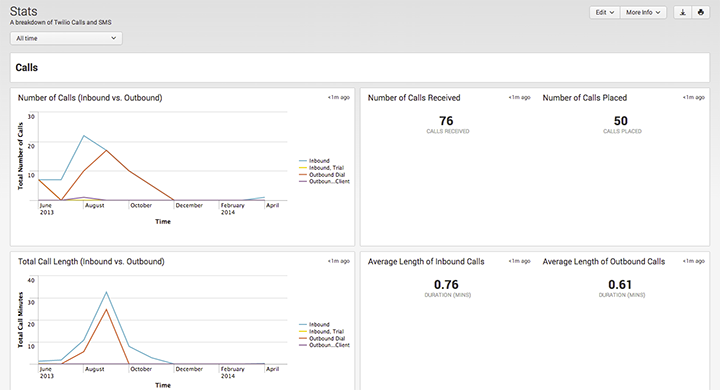Click Total Number of Calls axis label

coord(20,156)
